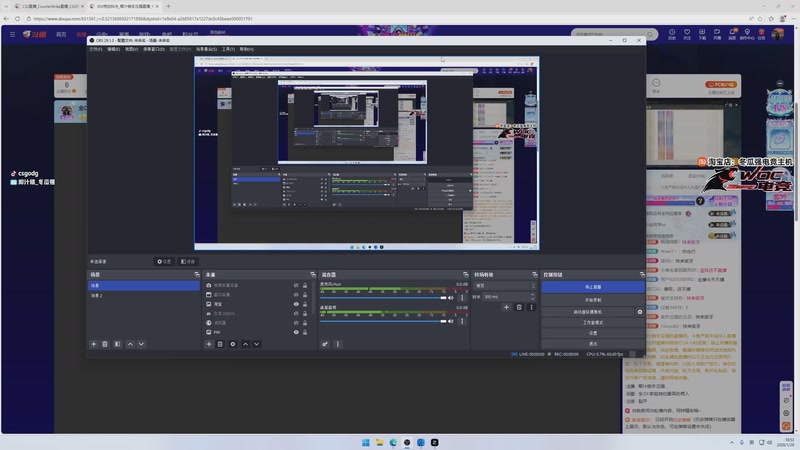Add a new scene with the plus icon
Image resolution: width=800 pixels, height=450 pixels.
[x=94, y=344]
